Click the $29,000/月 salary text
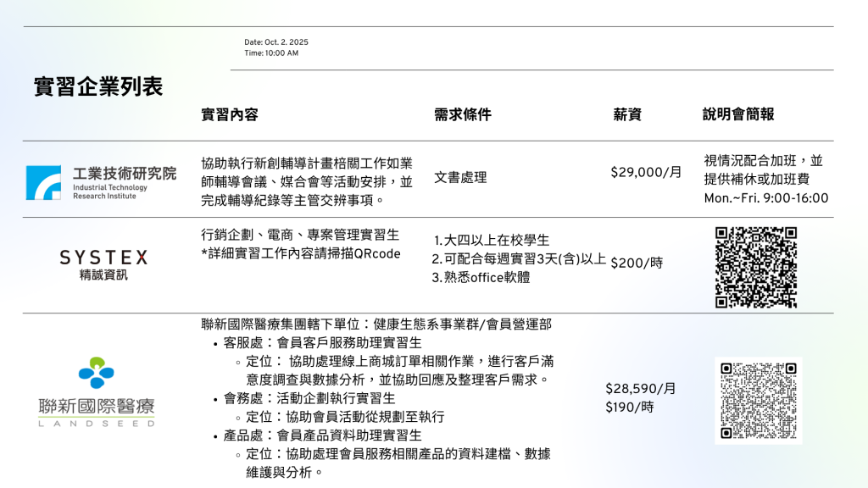This screenshot has height=488, width=868. [x=646, y=172]
